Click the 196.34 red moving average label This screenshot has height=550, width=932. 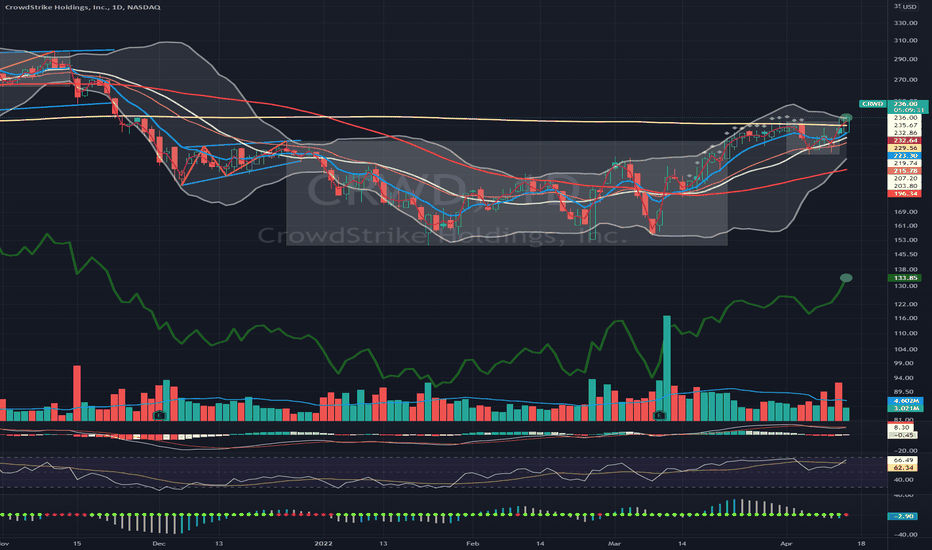903,194
